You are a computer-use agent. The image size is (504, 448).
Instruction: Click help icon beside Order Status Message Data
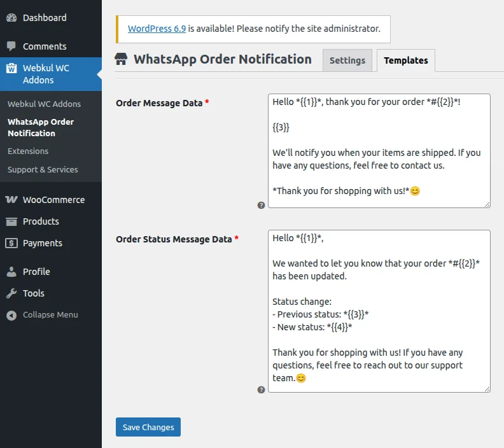[261, 389]
